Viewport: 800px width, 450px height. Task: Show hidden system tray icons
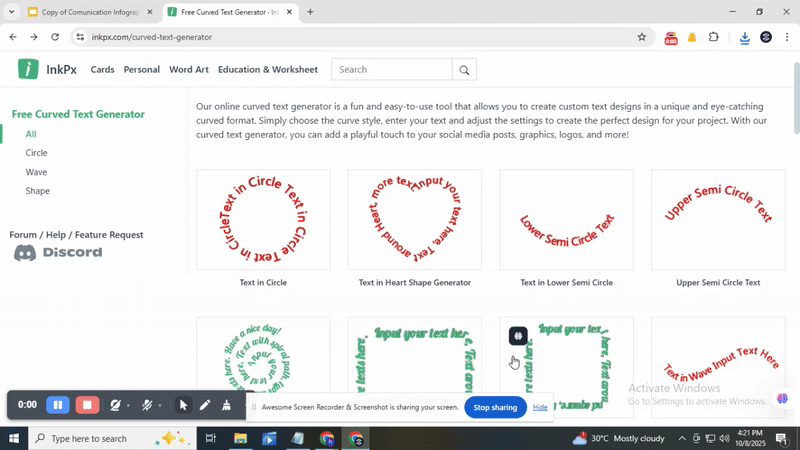(682, 438)
